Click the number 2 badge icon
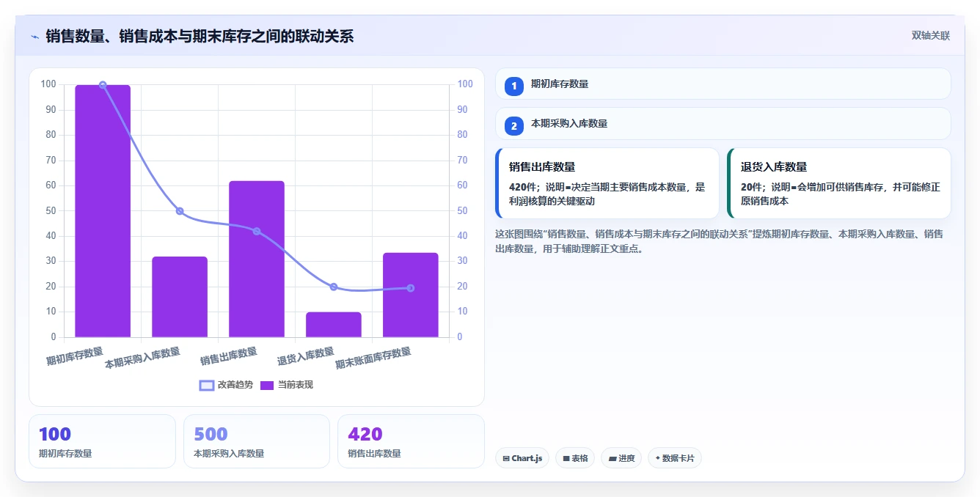Image resolution: width=980 pixels, height=497 pixels. click(x=514, y=125)
